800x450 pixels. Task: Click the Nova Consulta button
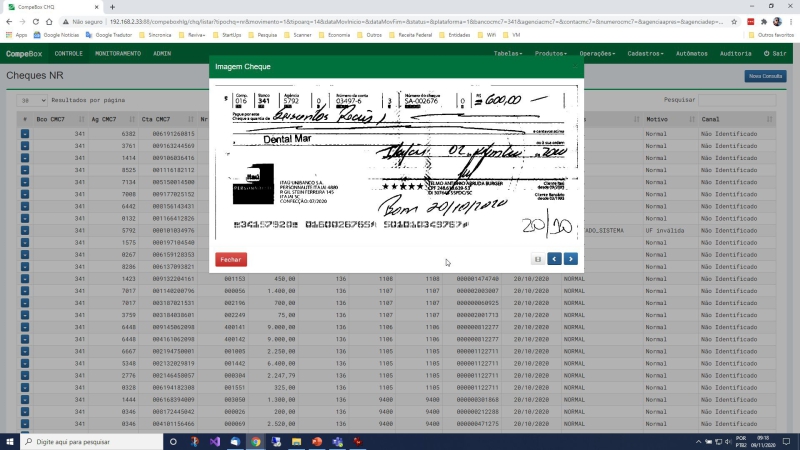(765, 76)
